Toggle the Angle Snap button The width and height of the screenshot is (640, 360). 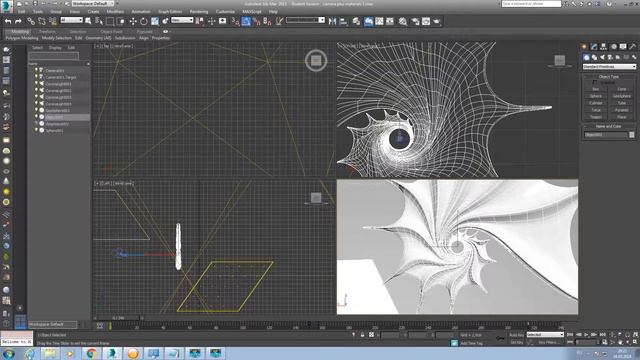click(x=246, y=21)
